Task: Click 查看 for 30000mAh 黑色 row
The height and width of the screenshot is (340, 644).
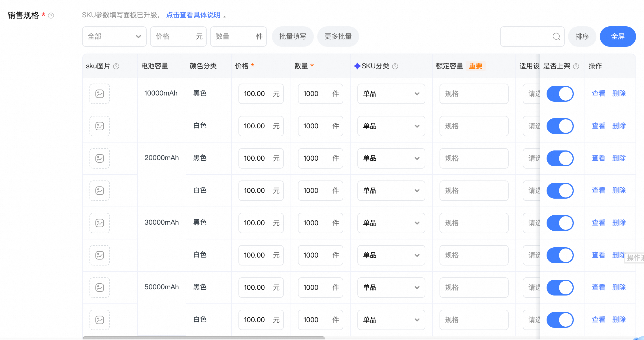Action: (x=598, y=223)
